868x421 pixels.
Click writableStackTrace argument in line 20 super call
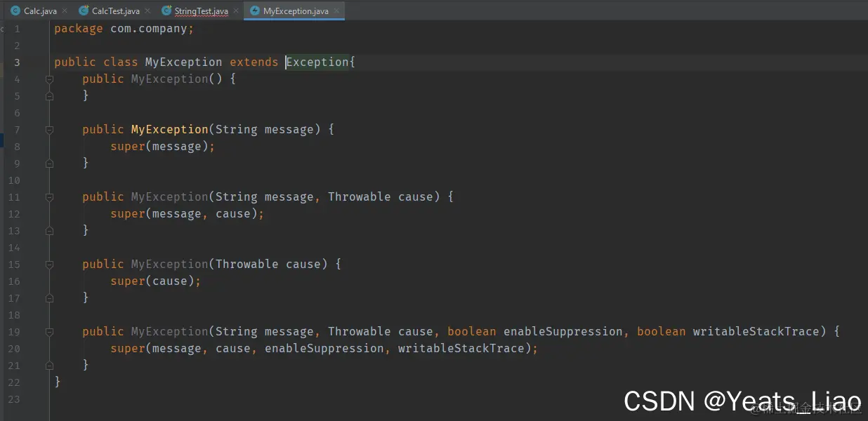pos(461,349)
